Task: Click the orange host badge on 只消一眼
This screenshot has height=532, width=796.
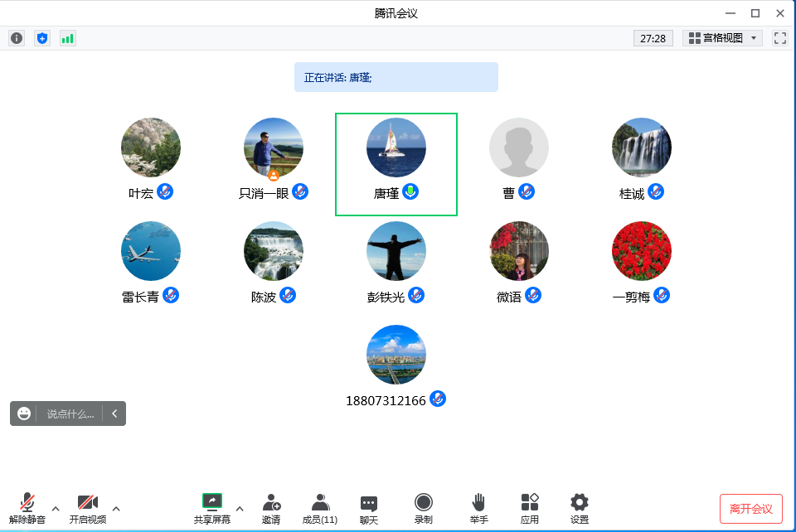Action: click(274, 176)
